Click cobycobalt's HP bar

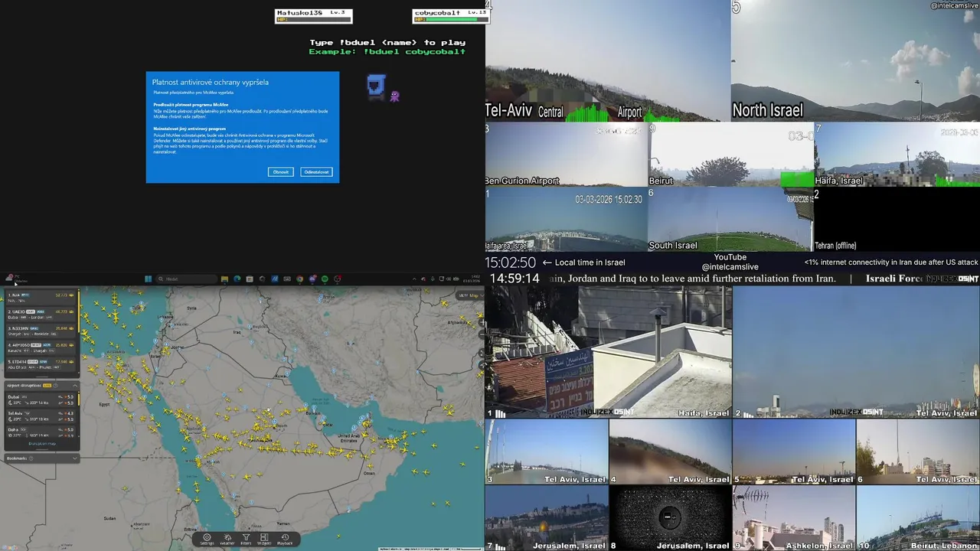[450, 20]
